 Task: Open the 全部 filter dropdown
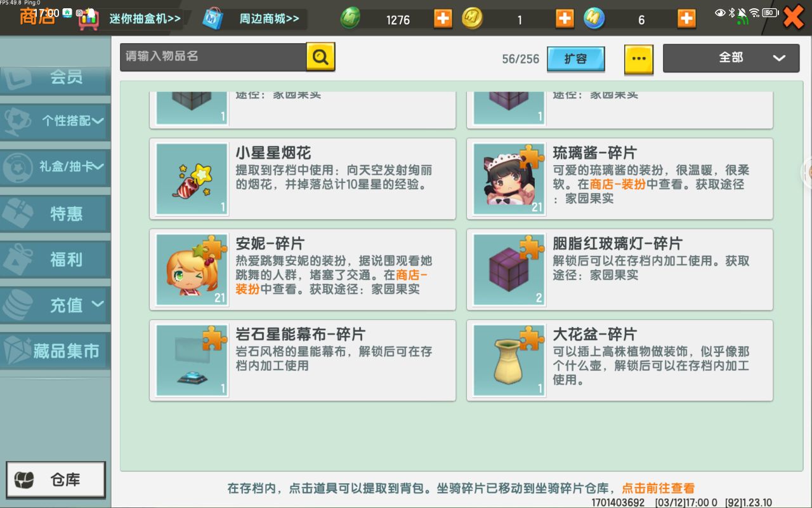731,58
